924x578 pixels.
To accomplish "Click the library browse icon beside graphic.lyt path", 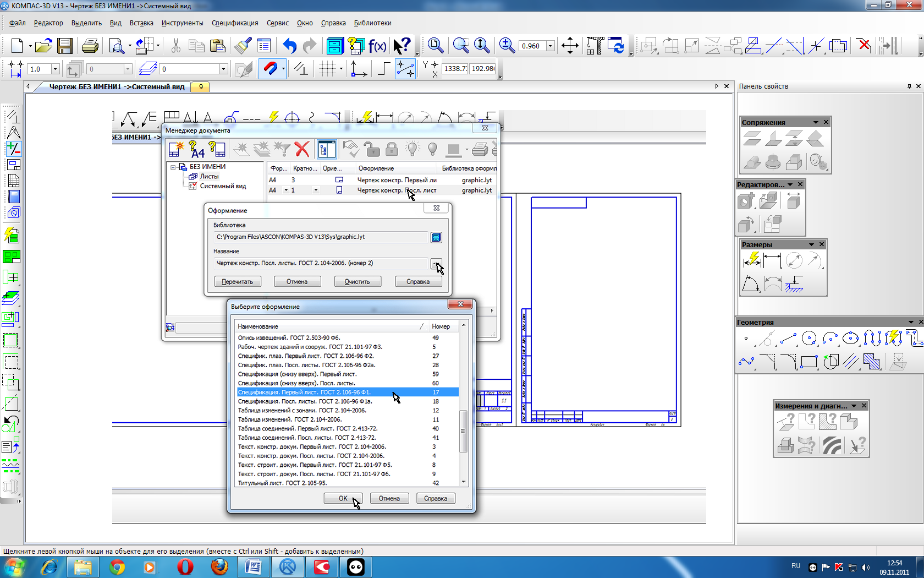I will [436, 237].
